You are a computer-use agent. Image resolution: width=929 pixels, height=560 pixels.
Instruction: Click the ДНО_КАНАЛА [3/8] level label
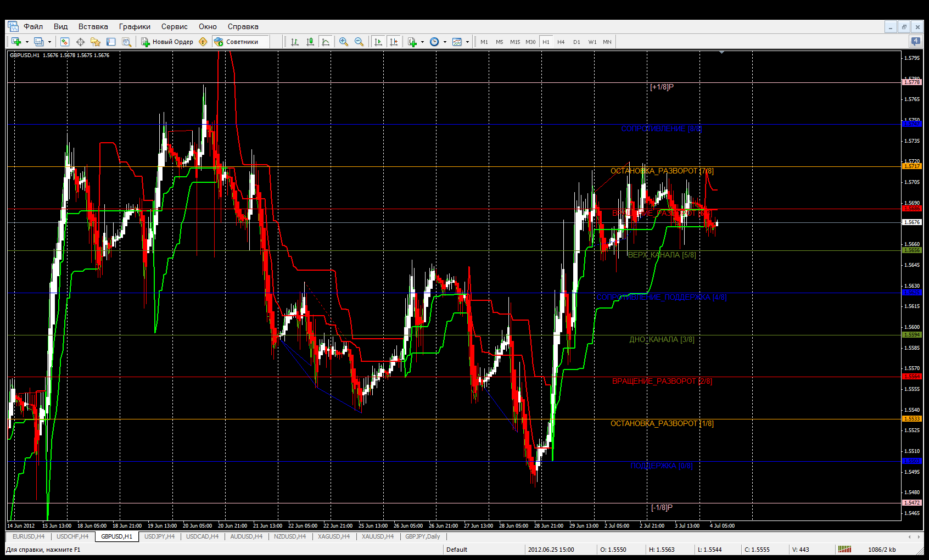click(x=662, y=339)
